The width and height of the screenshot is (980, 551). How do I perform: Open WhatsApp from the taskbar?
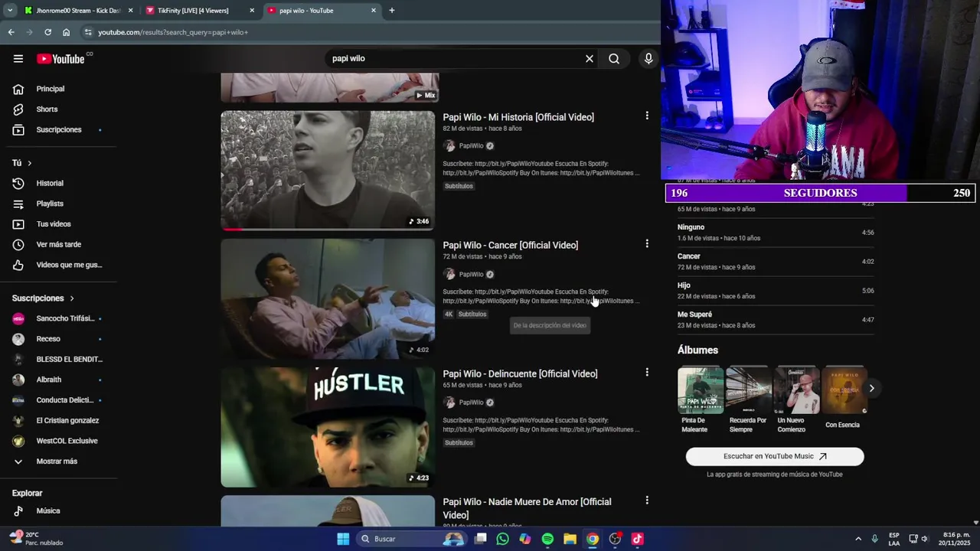pos(502,539)
